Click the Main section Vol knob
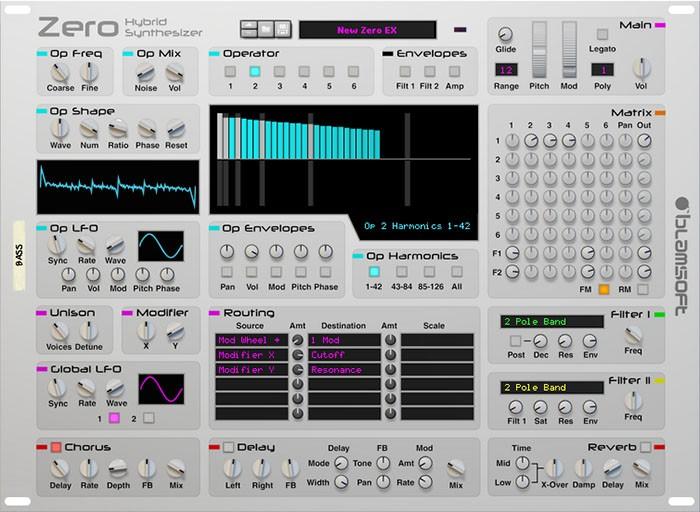This screenshot has height=512, width=700. click(x=642, y=66)
